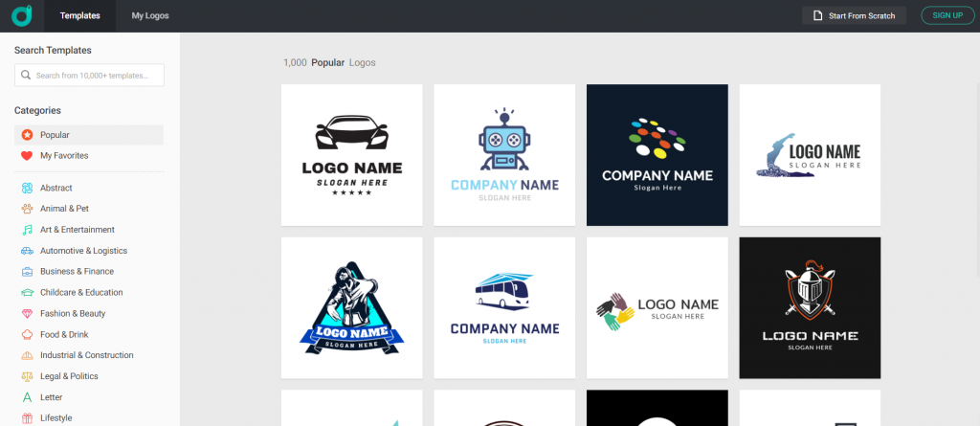
Task: Choose the Abstract category label
Action: point(56,188)
